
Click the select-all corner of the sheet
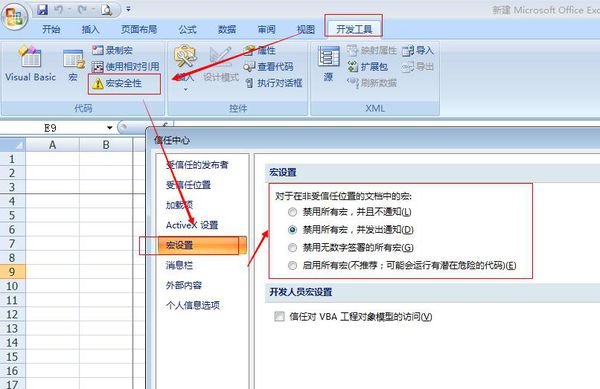click(x=12, y=145)
